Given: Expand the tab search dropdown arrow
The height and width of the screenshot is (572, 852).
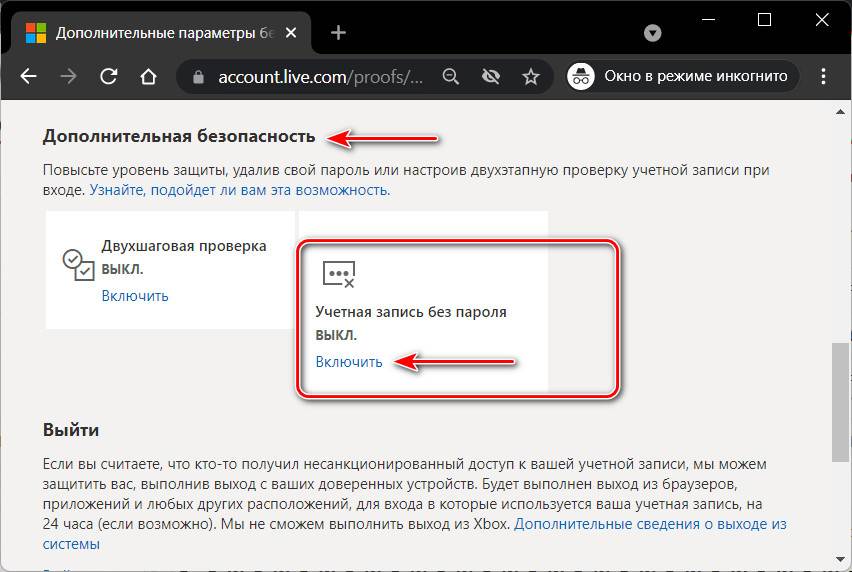Looking at the screenshot, I should pos(653,33).
